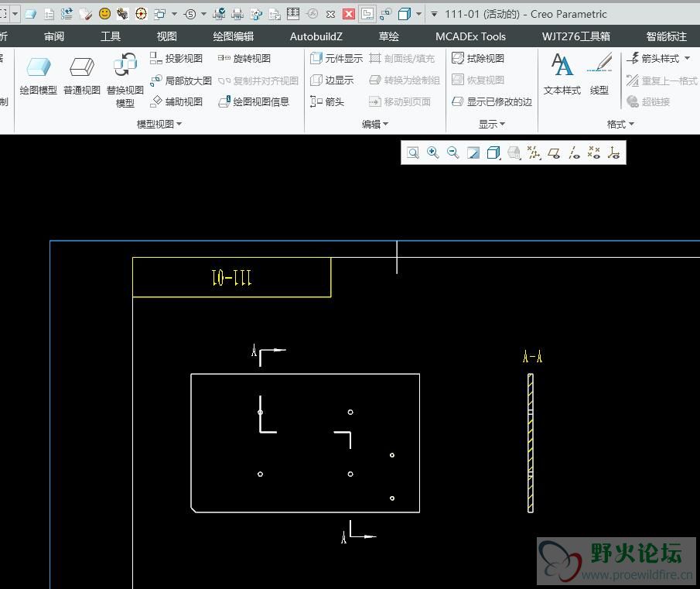Toggle plane display visibility

[x=554, y=152]
